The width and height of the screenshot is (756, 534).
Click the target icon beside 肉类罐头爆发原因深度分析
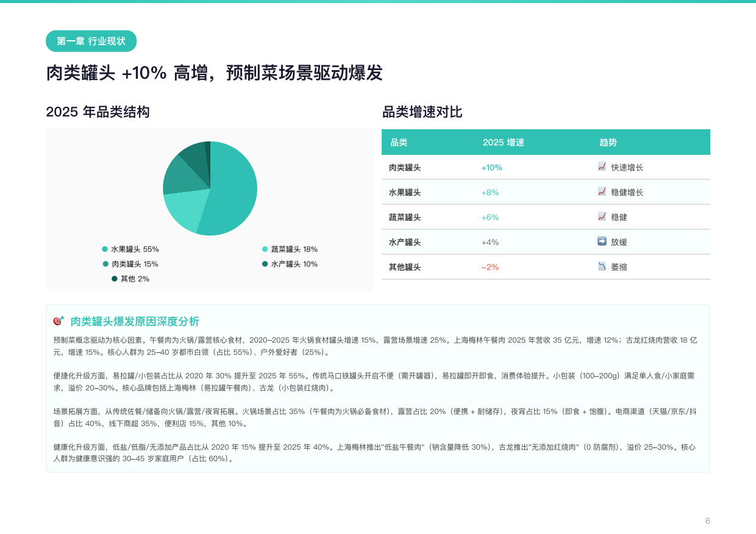click(x=59, y=321)
